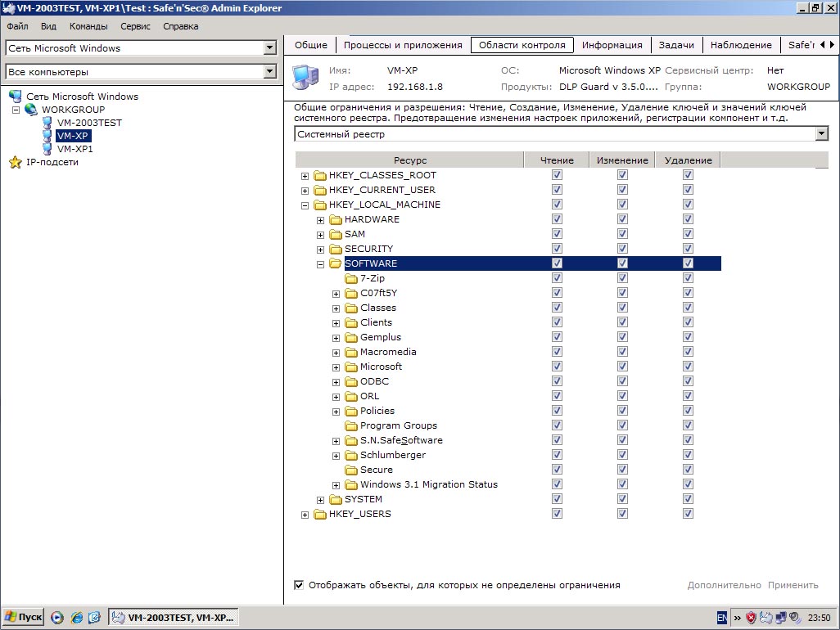Toggle Чтение checkbox for Policies row

point(558,410)
